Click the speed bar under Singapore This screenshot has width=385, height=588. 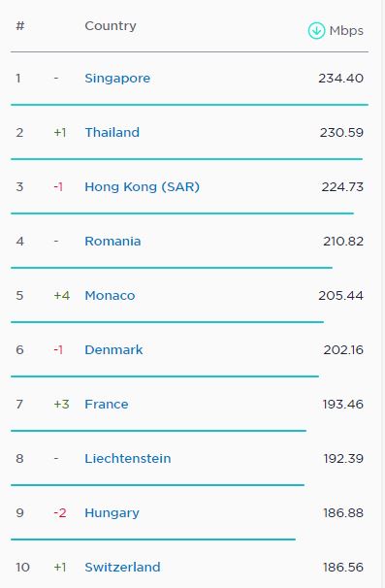click(x=189, y=105)
